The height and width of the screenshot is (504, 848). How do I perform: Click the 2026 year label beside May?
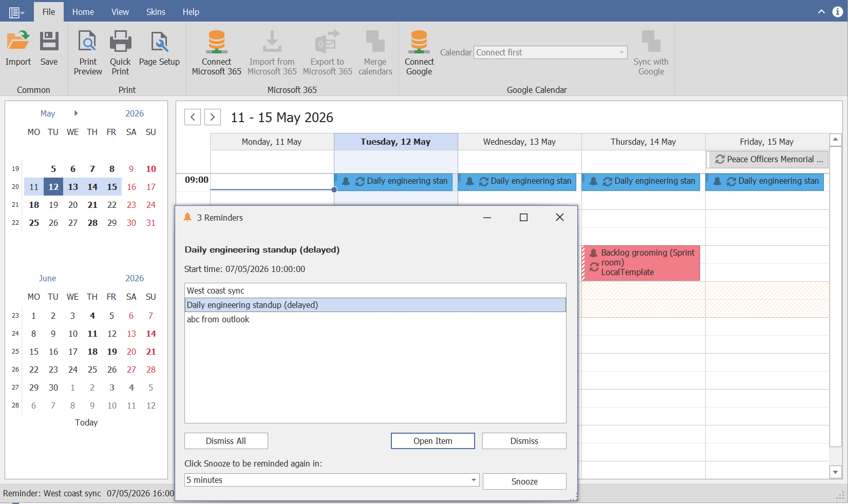tap(135, 113)
